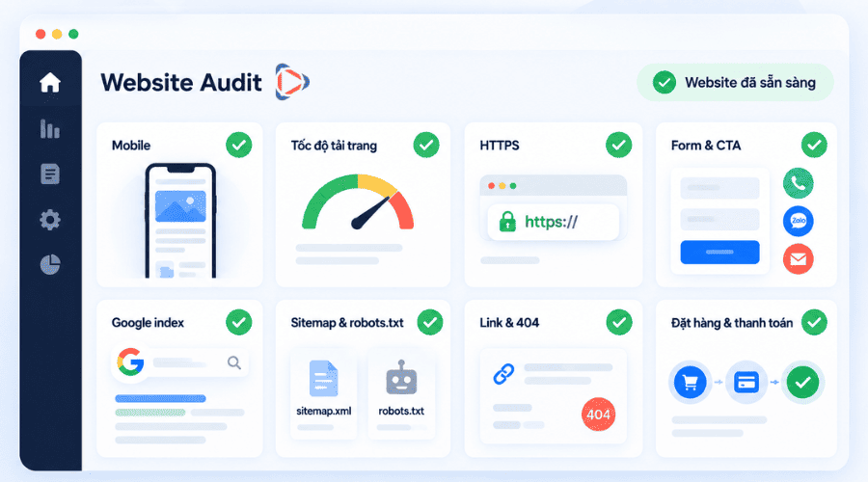Click the Đặt hàng & thanh toán title
The width and height of the screenshot is (868, 482).
(732, 323)
